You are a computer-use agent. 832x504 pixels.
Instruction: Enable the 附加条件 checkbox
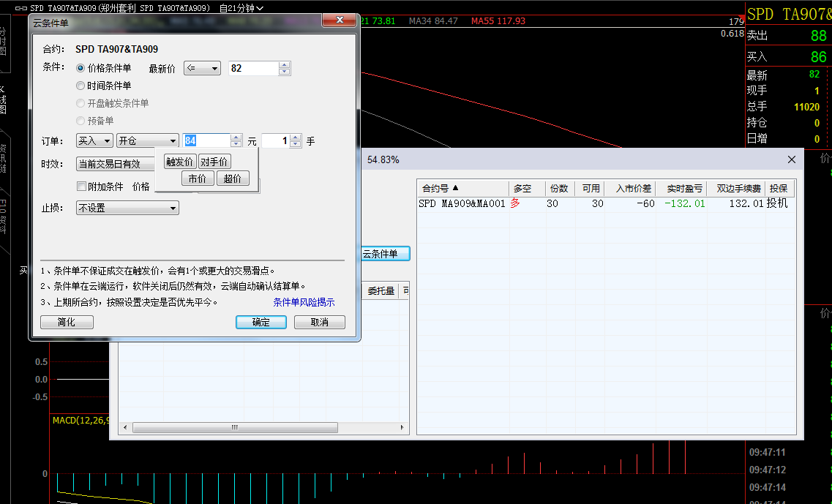click(x=82, y=187)
